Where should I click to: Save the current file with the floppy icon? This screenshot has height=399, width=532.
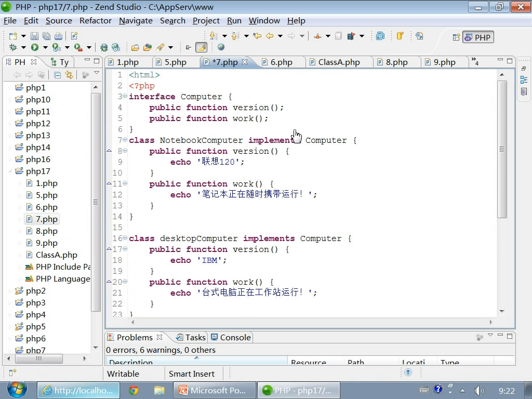click(34, 36)
